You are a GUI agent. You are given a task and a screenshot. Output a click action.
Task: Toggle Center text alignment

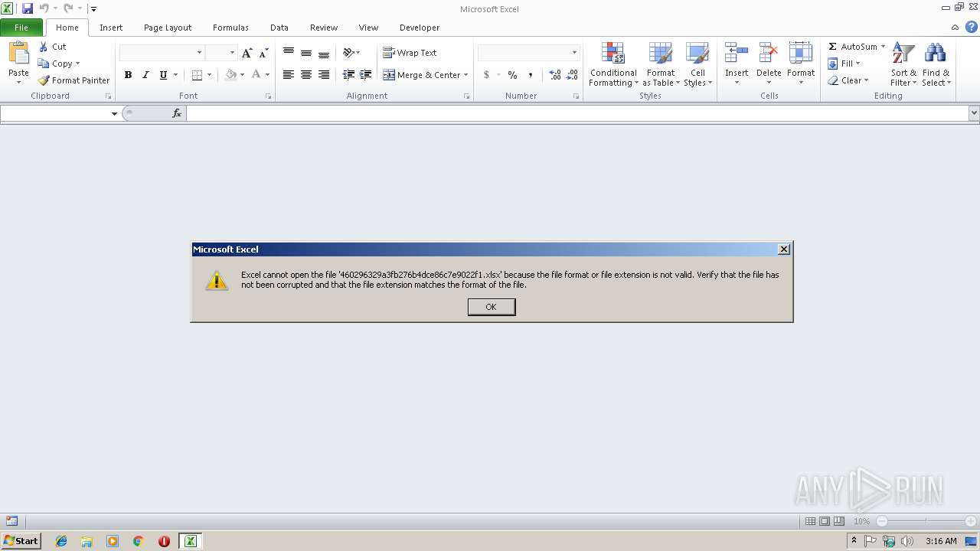point(306,75)
